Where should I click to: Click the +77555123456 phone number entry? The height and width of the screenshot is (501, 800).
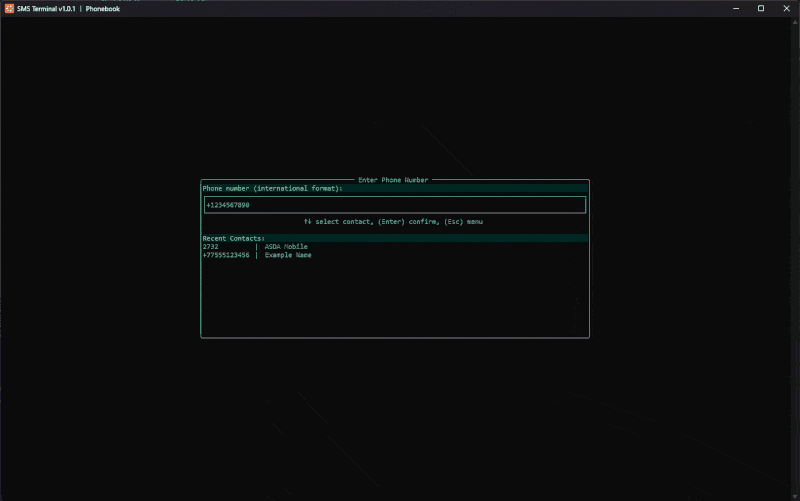[x=226, y=255]
